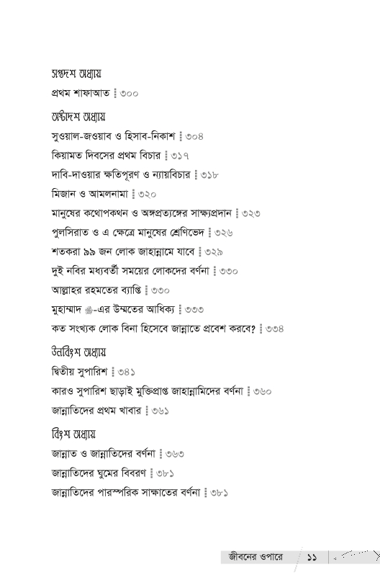Select আল্লাহর রহমতের ব্যাপ্তি entry
The width and height of the screenshot is (380, 588).
tap(110, 290)
